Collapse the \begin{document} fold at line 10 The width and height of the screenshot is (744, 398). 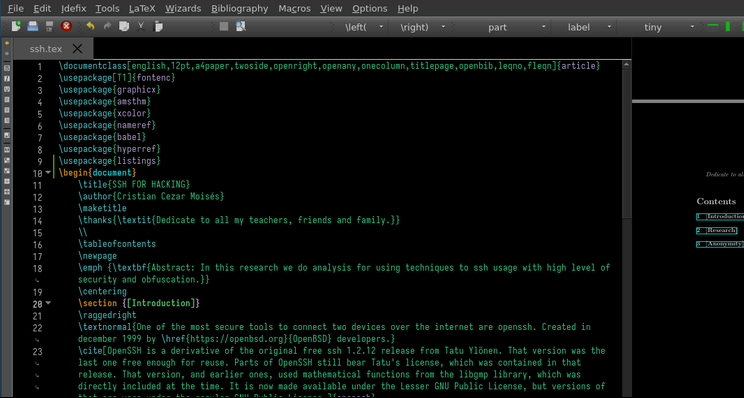[48, 173]
